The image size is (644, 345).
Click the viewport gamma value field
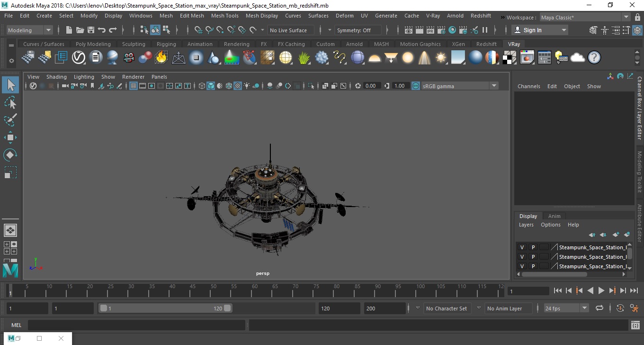coord(399,86)
